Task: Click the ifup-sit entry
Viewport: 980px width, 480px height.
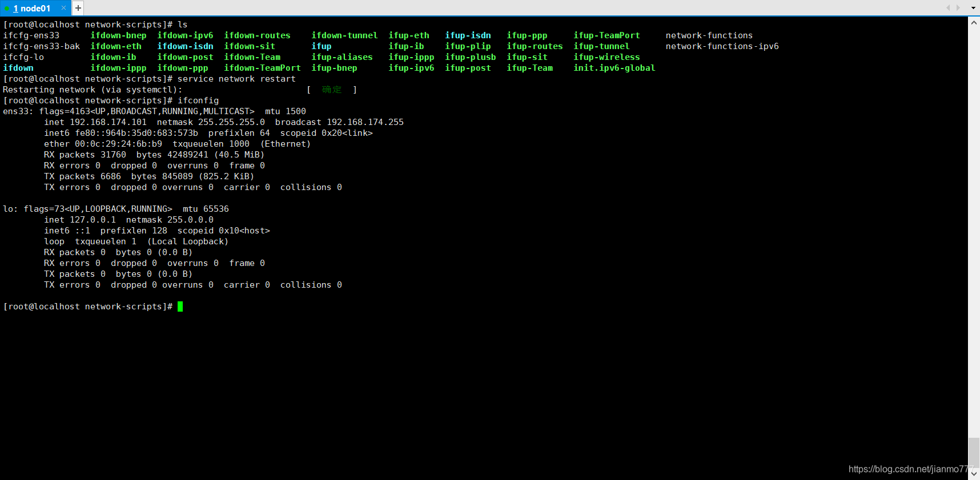Action: 527,57
